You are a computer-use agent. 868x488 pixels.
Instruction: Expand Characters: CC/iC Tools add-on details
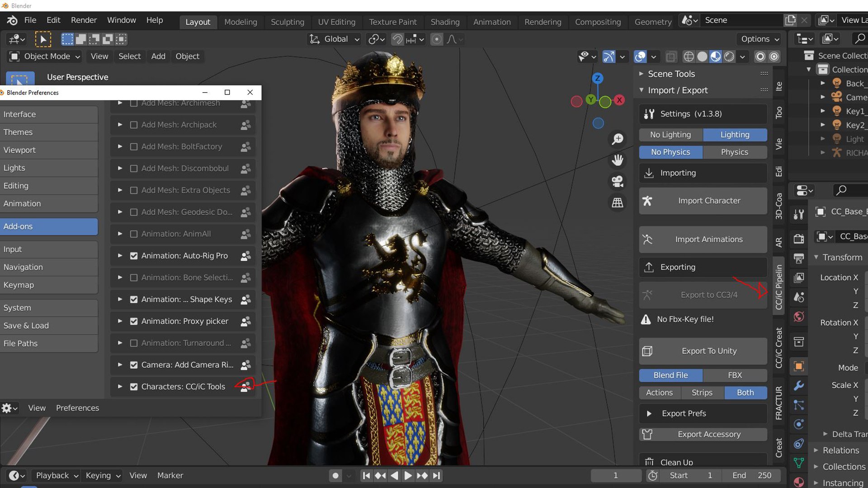120,387
